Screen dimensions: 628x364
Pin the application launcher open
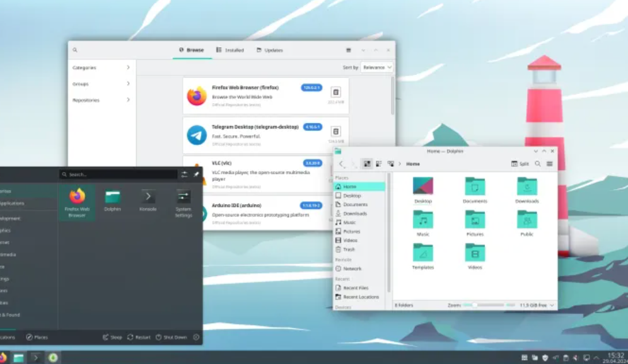(196, 174)
